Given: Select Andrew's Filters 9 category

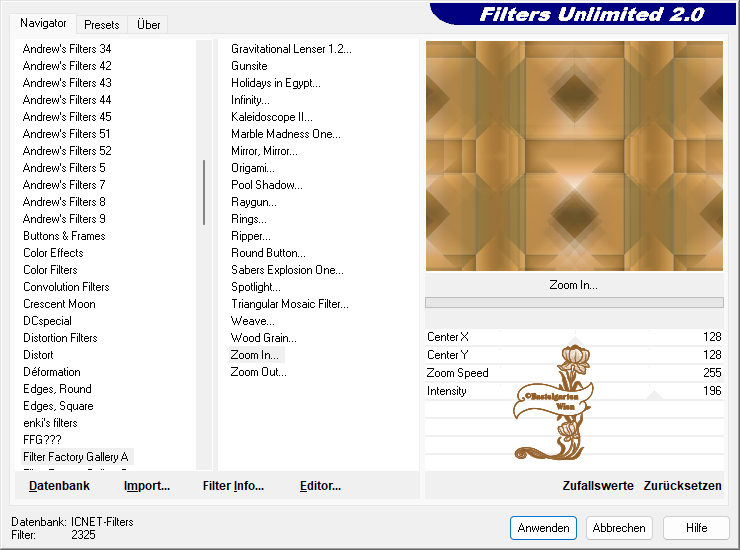Looking at the screenshot, I should click(x=64, y=219).
